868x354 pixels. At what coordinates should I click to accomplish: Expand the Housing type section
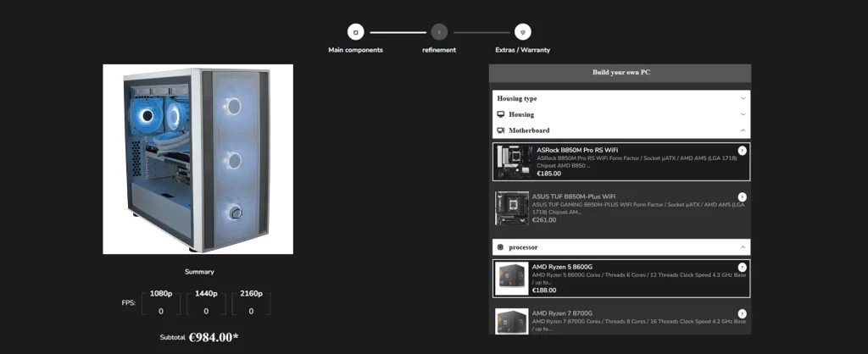(621, 98)
